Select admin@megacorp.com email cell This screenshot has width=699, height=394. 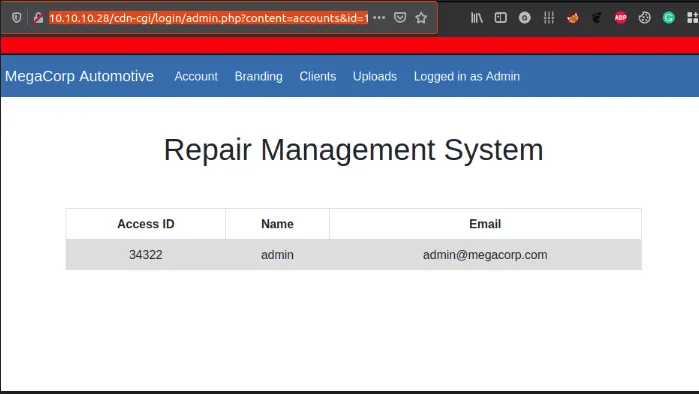click(x=485, y=254)
